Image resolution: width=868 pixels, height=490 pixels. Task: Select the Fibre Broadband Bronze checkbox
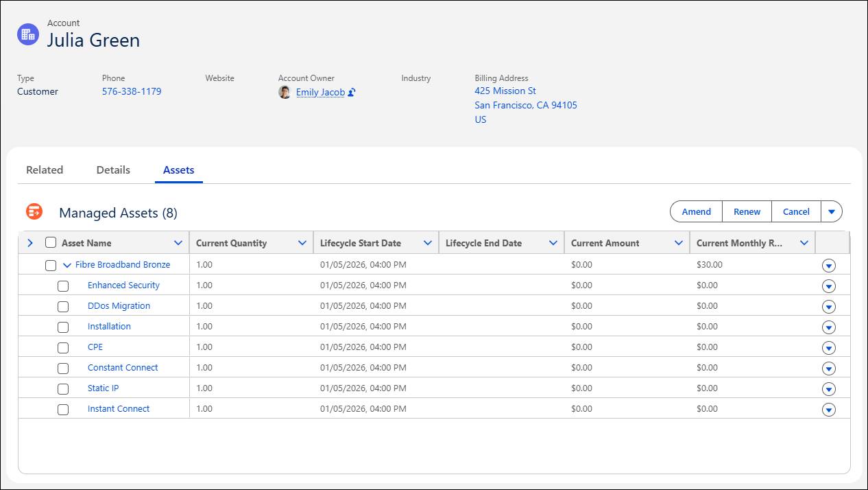[51, 265]
